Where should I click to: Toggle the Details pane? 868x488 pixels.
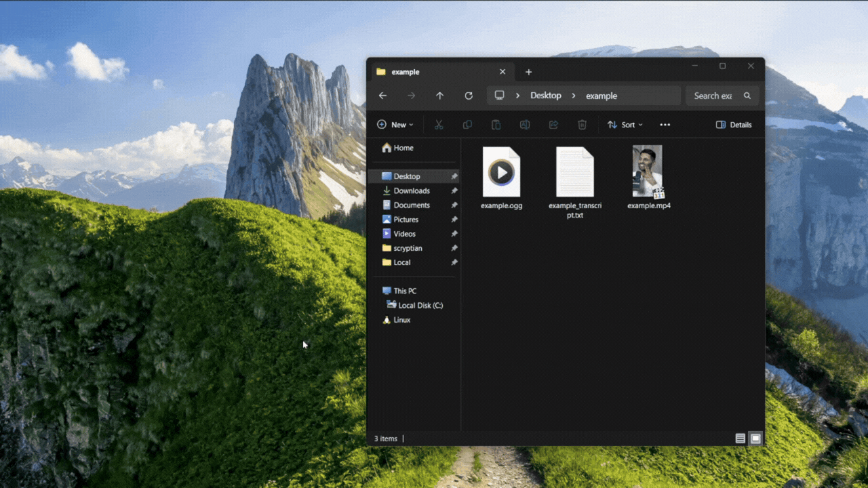(x=734, y=125)
